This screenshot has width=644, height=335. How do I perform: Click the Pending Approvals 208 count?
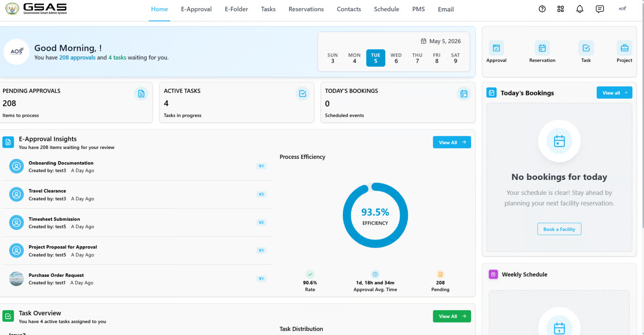pyautogui.click(x=9, y=103)
